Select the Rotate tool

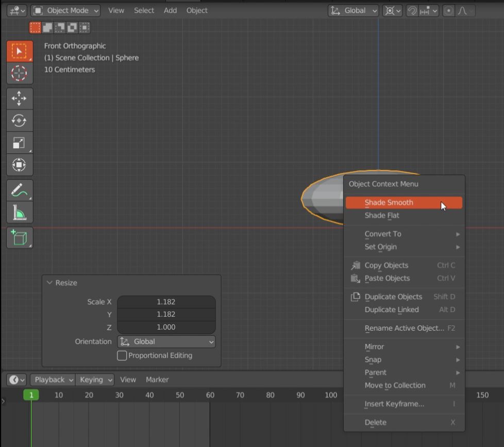tap(19, 120)
